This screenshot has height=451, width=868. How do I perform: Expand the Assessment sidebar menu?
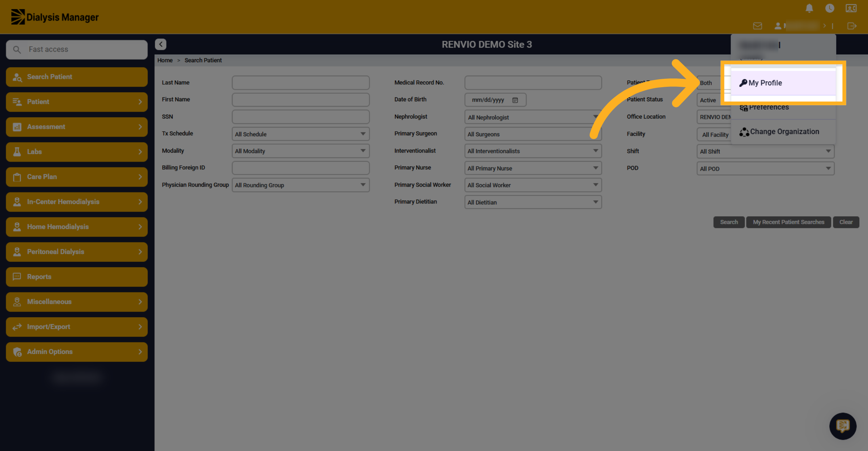point(77,127)
